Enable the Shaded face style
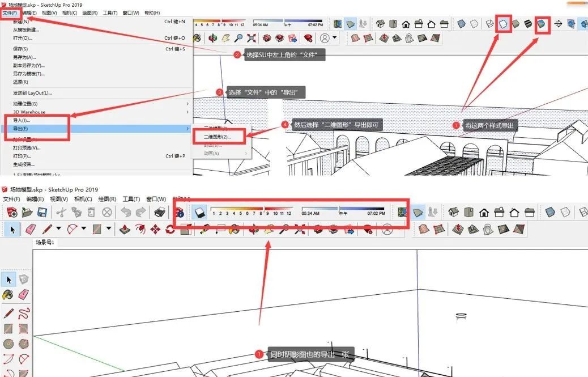This screenshot has height=377, width=588. (x=515, y=24)
